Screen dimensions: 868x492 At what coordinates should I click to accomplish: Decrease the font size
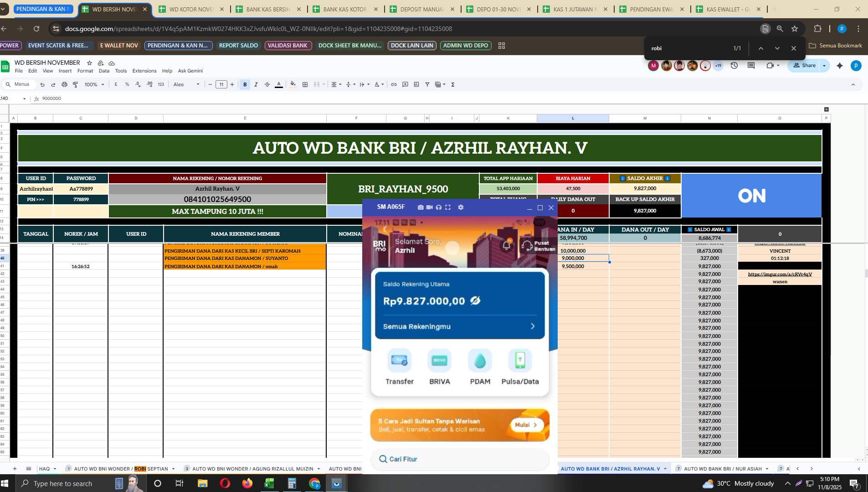[210, 84]
